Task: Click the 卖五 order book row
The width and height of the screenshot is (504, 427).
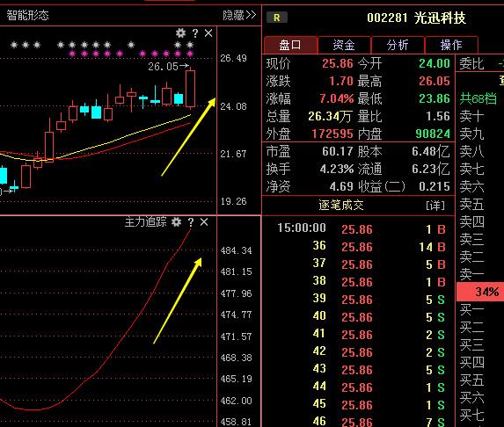Action: pyautogui.click(x=480, y=204)
